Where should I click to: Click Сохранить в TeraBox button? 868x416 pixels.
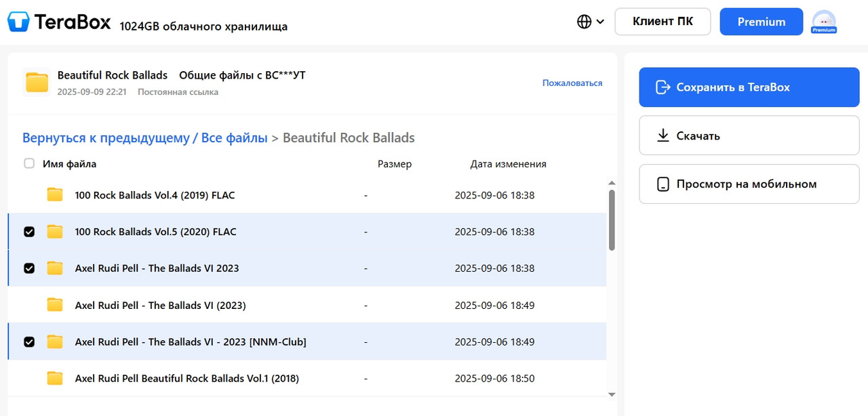click(749, 87)
